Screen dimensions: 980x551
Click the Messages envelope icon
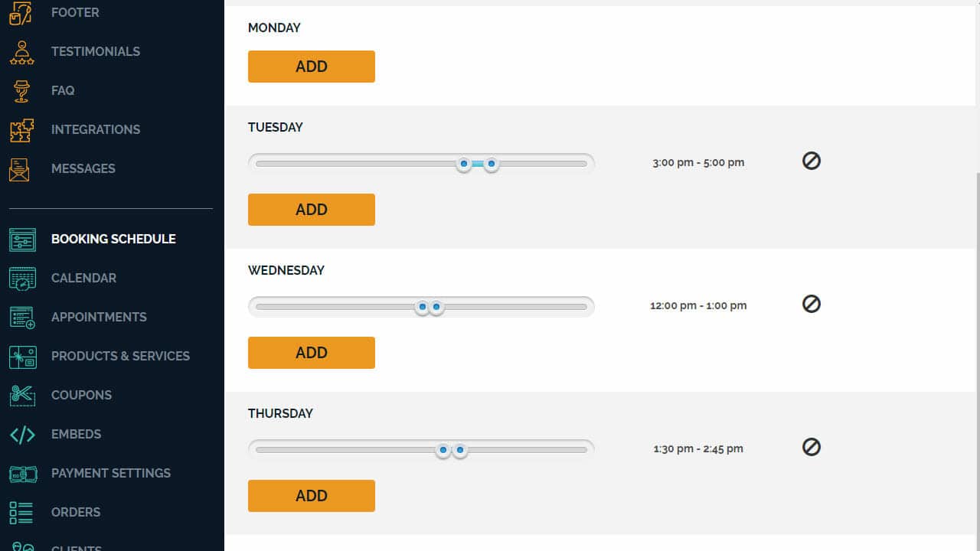(21, 168)
